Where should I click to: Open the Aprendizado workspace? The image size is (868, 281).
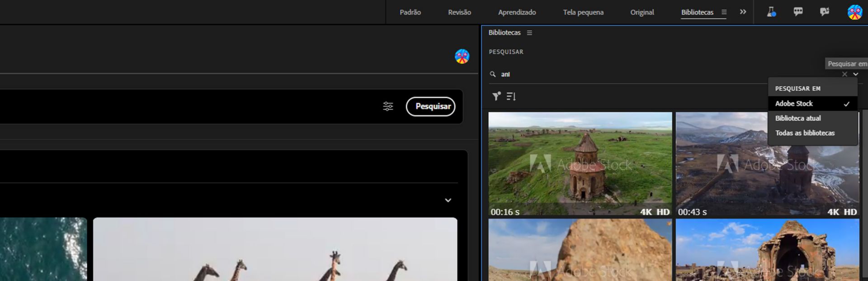[517, 12]
